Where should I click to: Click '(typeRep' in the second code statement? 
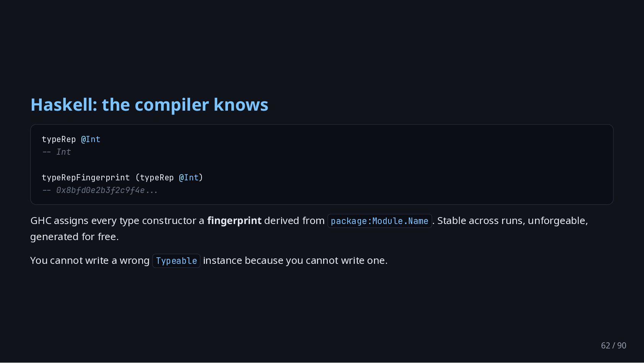coord(154,178)
